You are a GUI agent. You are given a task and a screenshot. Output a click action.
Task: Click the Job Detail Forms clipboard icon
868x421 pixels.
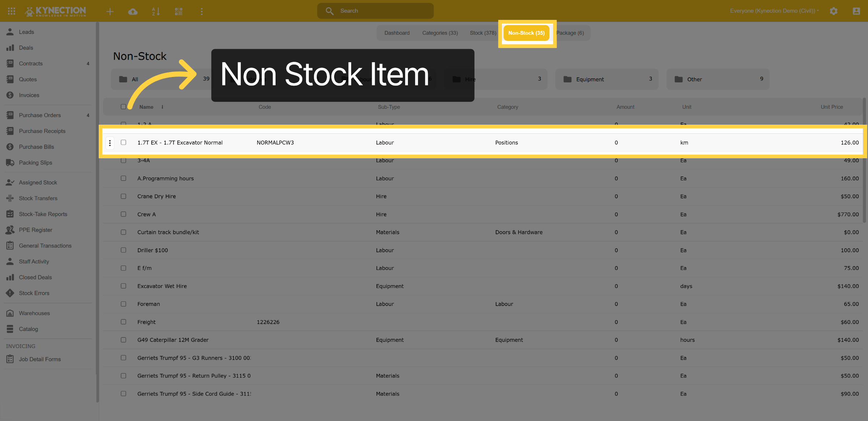[10, 359]
